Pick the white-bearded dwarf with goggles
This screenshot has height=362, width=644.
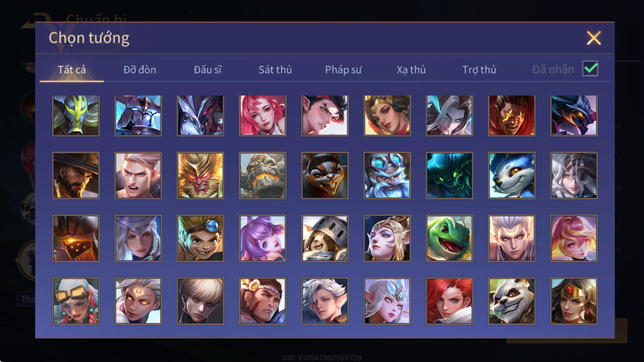387,175
